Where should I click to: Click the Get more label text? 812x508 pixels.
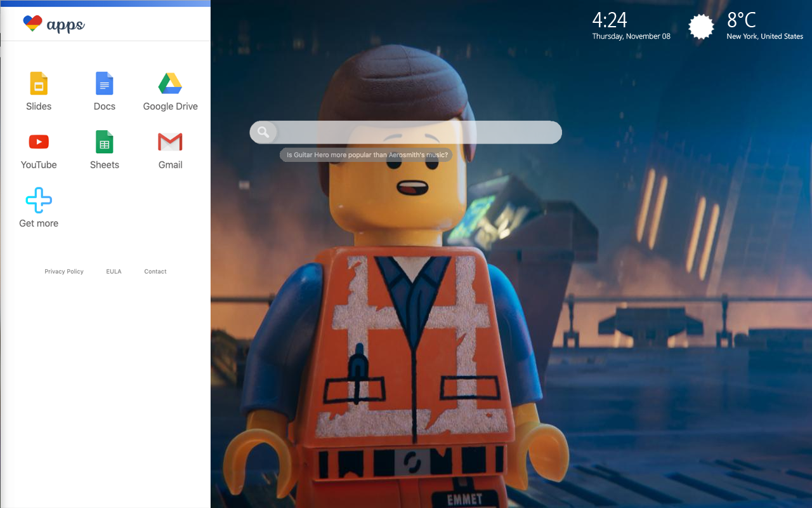(39, 223)
